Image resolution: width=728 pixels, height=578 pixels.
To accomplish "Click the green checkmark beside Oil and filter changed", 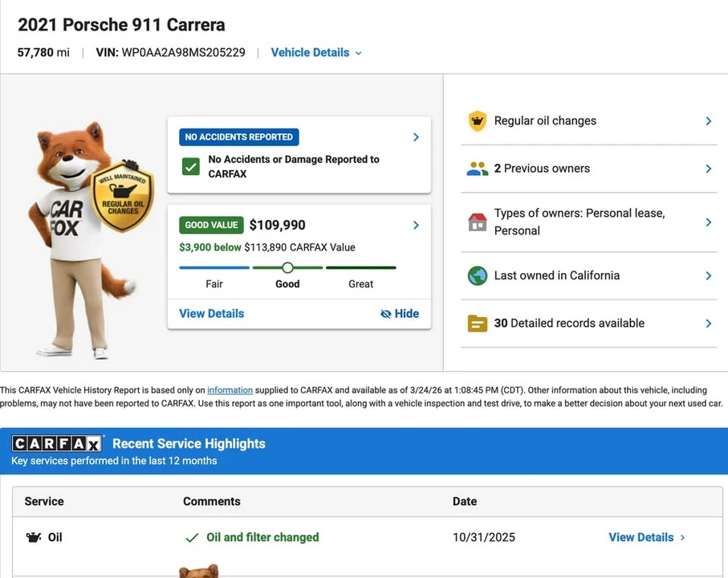I will pos(192,538).
